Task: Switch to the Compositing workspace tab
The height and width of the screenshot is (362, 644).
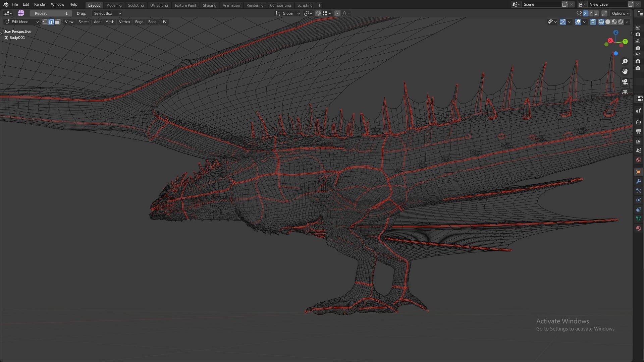Action: coord(280,5)
